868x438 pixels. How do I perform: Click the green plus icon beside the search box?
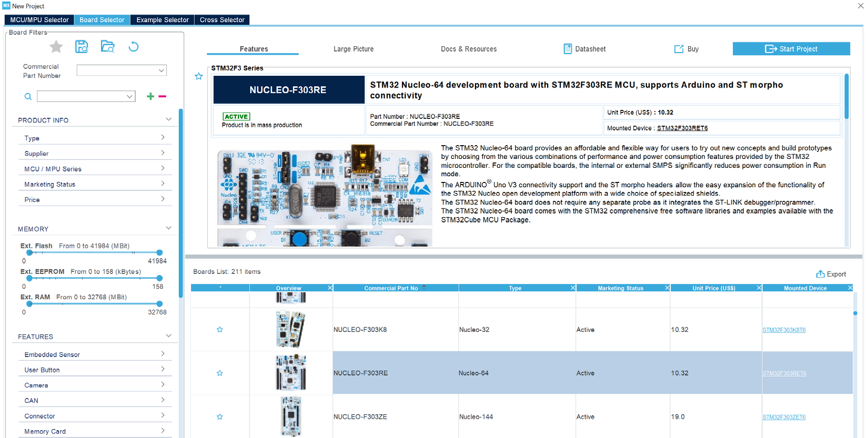[x=150, y=96]
